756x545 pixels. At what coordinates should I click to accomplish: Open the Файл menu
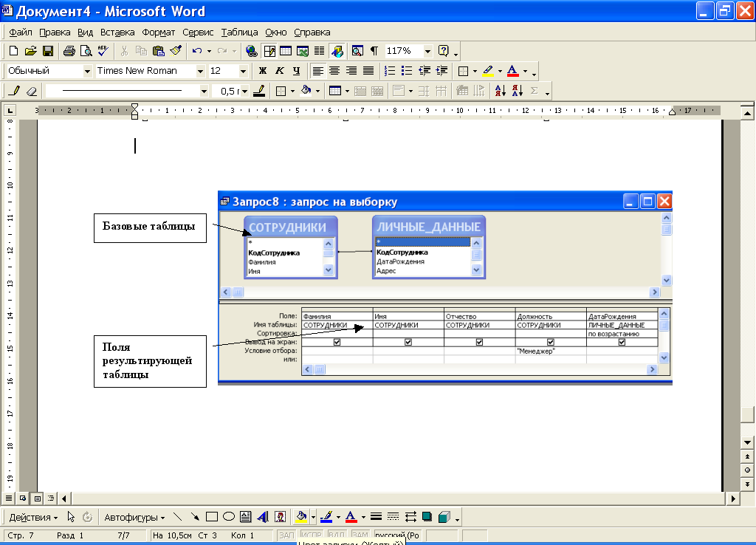tap(21, 32)
